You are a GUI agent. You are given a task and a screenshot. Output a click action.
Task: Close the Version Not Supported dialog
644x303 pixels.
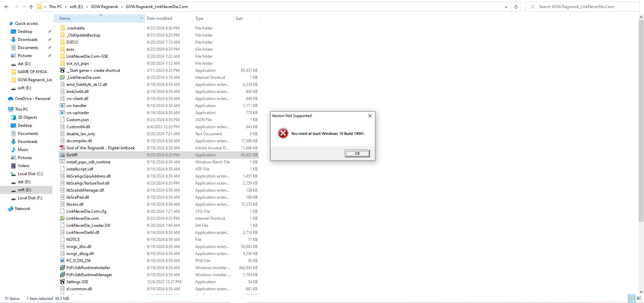tap(370, 116)
